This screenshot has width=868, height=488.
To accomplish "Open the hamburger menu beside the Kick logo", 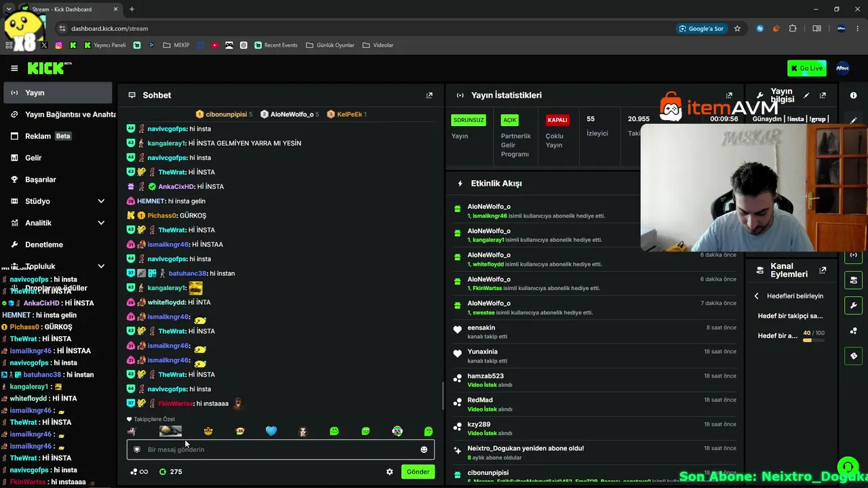I will pos(14,68).
